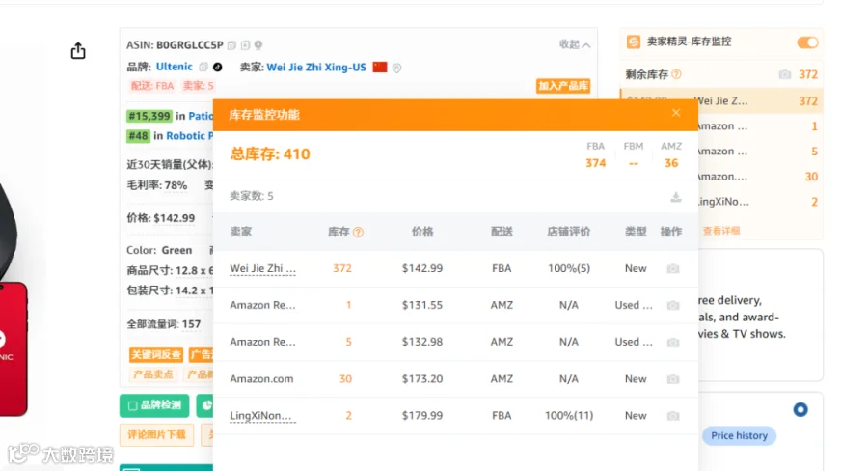The width and height of the screenshot is (868, 471).
Task: Click the 库存 help question-mark icon
Action: point(358,233)
